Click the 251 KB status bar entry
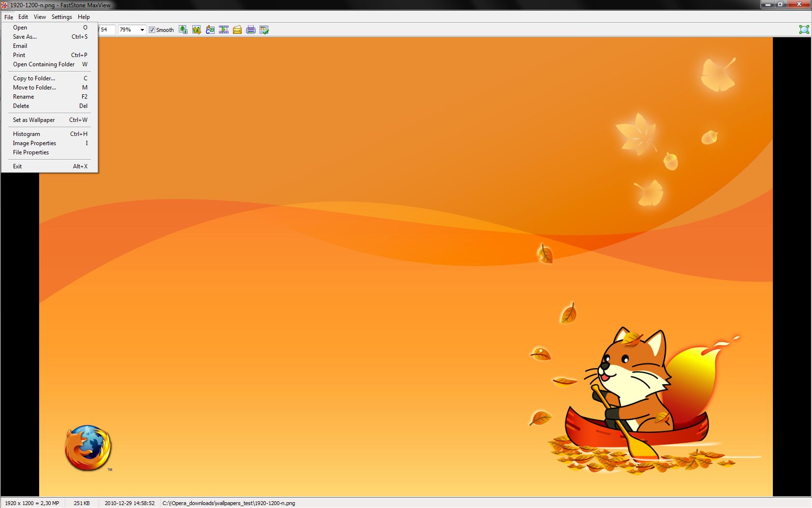This screenshot has width=812, height=508. (x=82, y=503)
